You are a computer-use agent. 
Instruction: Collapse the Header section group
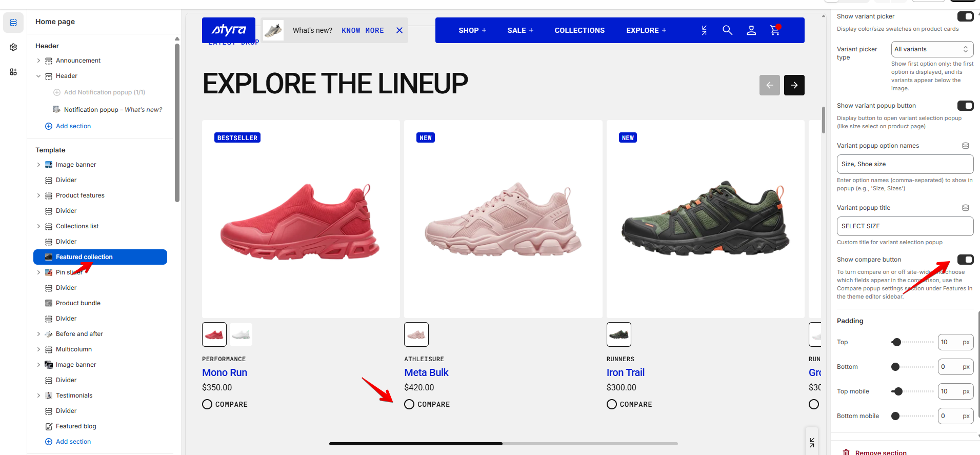38,76
